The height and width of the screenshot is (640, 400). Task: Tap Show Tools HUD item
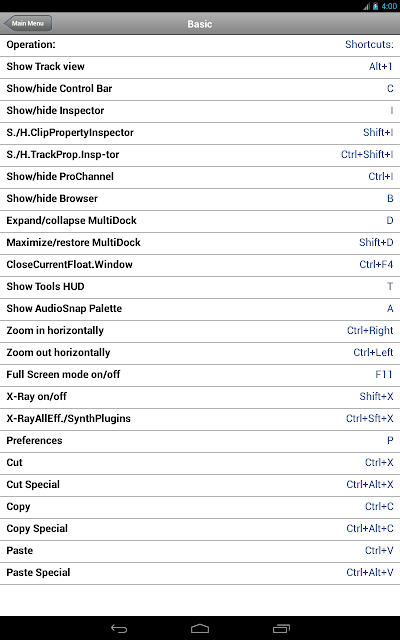200,287
